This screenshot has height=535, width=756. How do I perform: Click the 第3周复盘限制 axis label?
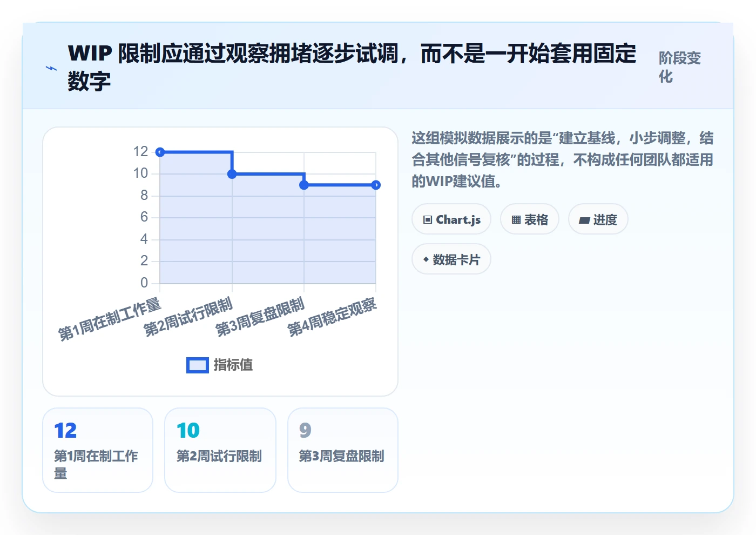click(260, 317)
